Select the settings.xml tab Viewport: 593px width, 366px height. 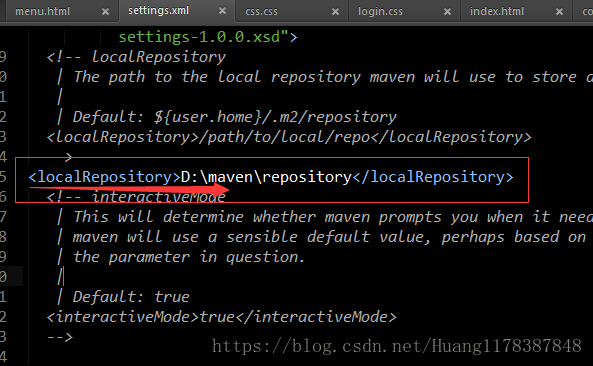[x=158, y=11]
